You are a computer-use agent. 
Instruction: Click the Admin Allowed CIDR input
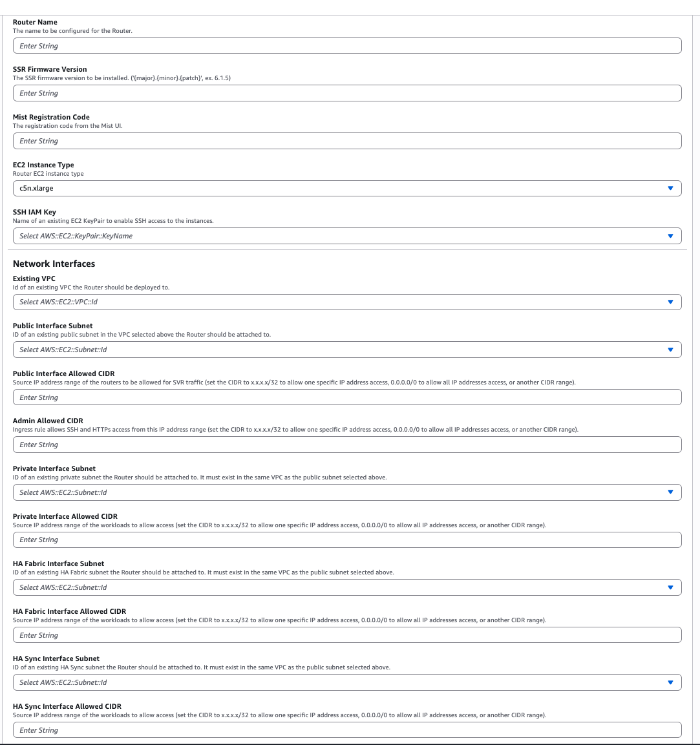pos(347,444)
